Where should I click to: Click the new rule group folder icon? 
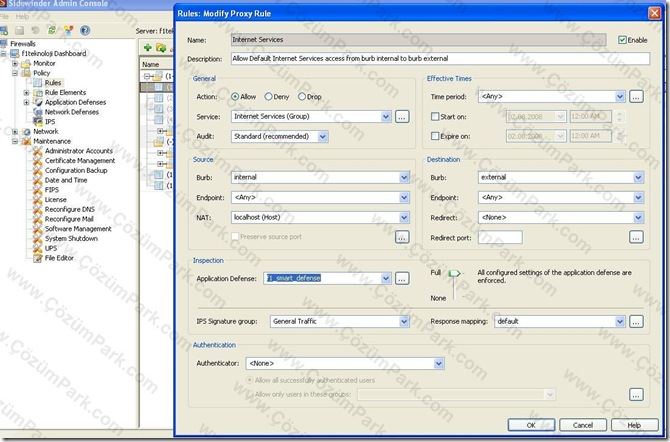pyautogui.click(x=161, y=47)
